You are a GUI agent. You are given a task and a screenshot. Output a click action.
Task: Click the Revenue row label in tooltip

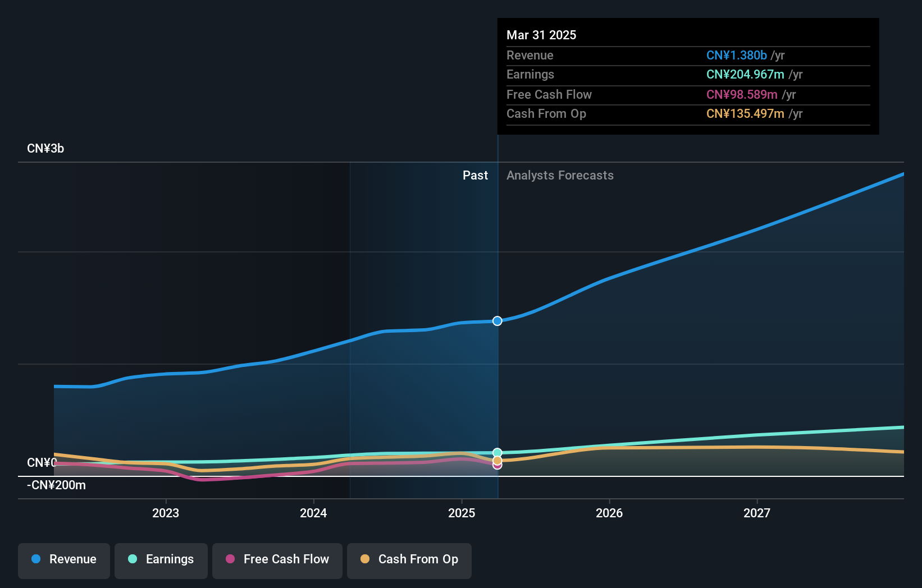pyautogui.click(x=530, y=55)
